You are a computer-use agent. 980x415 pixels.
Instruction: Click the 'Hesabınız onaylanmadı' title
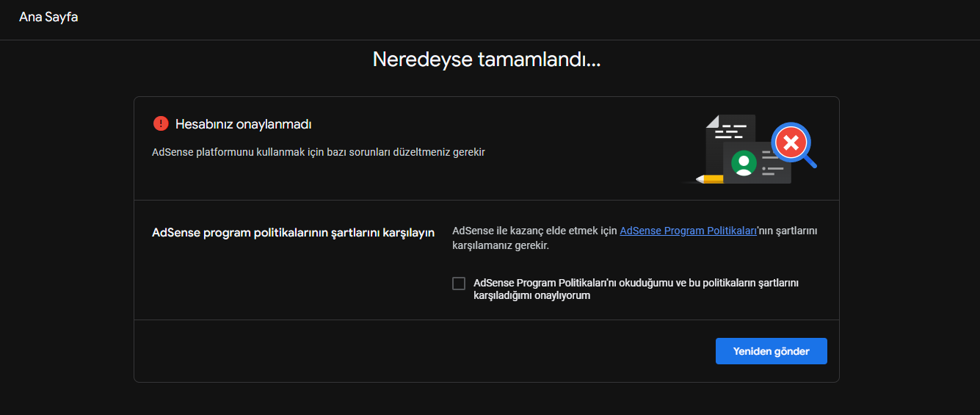(x=244, y=124)
